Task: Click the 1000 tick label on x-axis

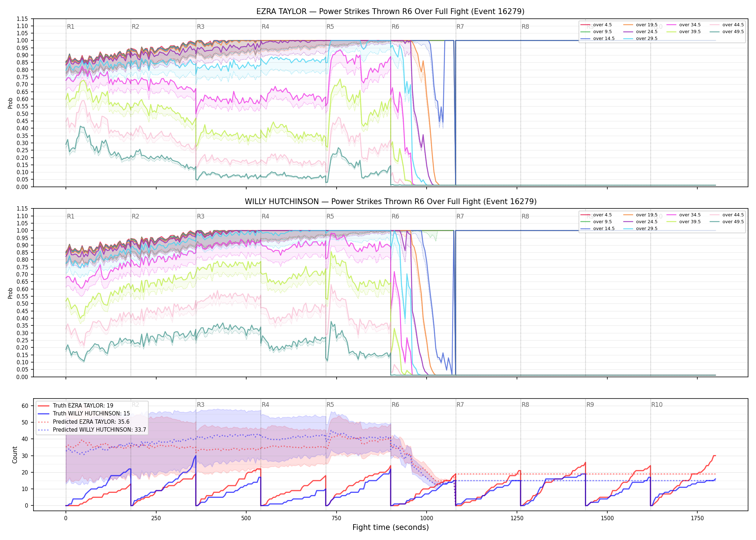Action: [x=427, y=518]
